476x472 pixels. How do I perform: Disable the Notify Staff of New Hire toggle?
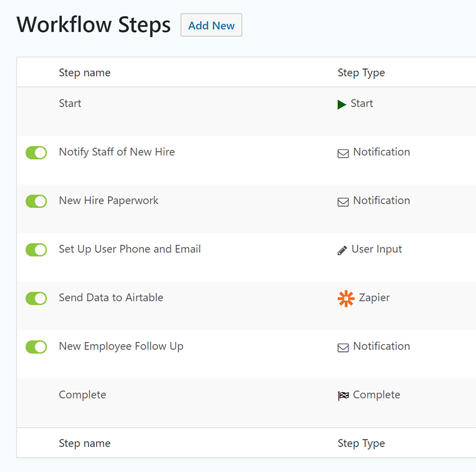click(36, 153)
